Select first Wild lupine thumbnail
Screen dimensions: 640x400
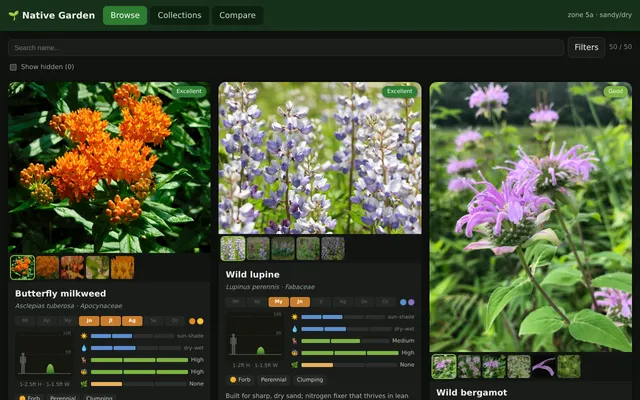coord(233,248)
